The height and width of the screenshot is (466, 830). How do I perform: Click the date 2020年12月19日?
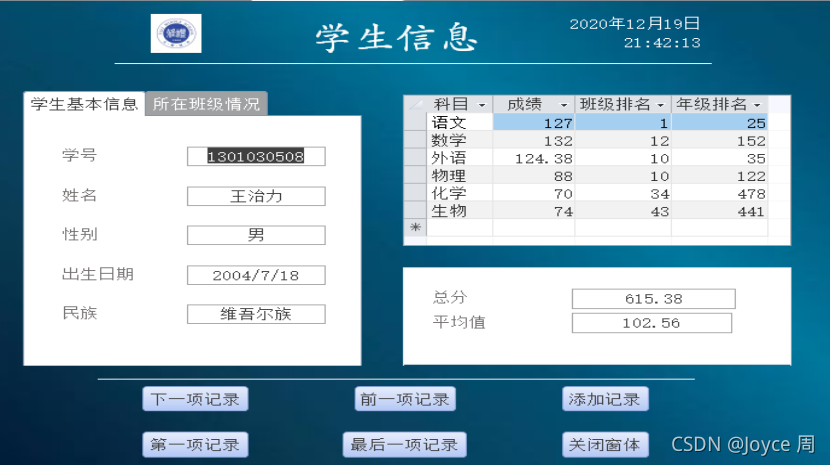tap(635, 23)
